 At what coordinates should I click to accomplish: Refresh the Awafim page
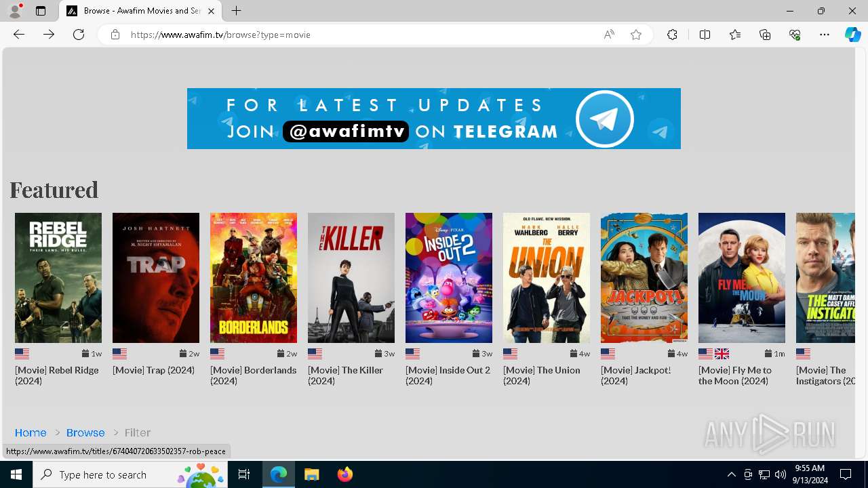79,35
